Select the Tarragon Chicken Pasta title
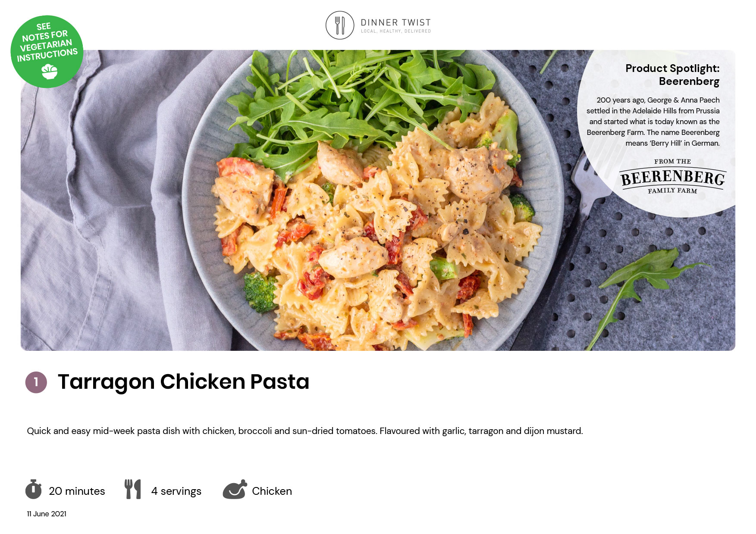 (184, 382)
